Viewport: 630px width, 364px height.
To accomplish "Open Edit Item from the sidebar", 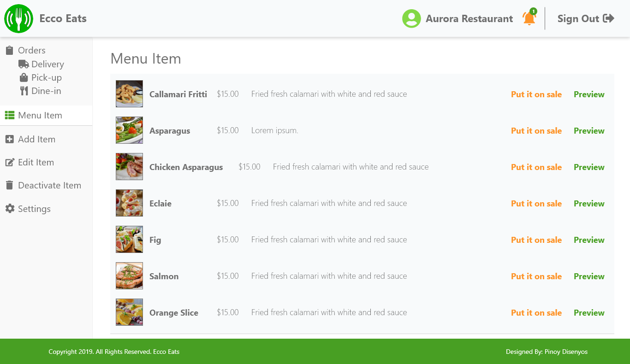I will tap(36, 162).
